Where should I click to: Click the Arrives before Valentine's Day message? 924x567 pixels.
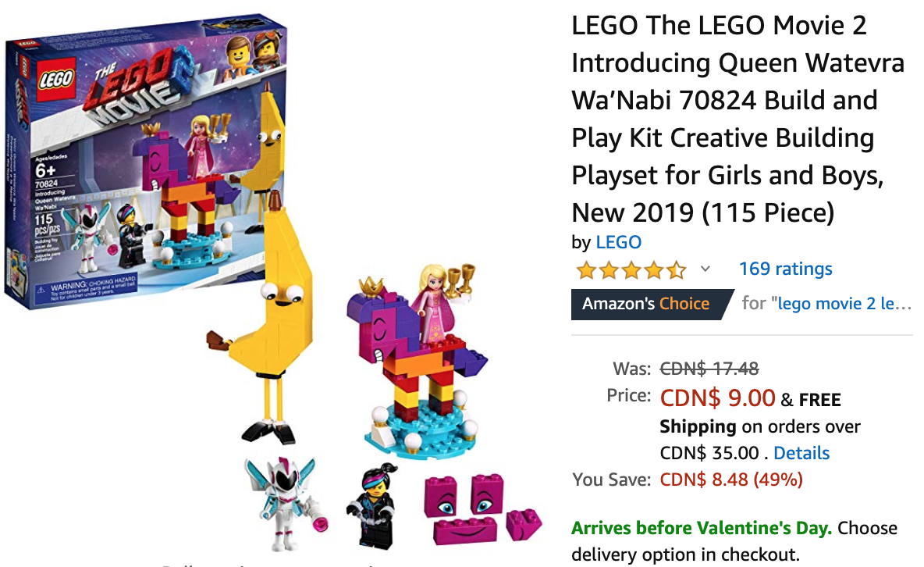(702, 527)
